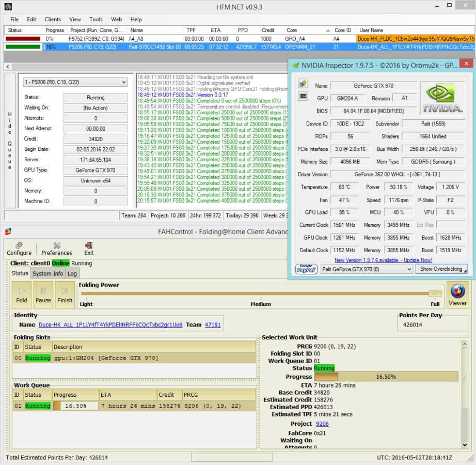This screenshot has height=465, width=476.
Task: Open the Palit GeForce GTX 970 (0) GPU dropdown
Action: [x=367, y=269]
